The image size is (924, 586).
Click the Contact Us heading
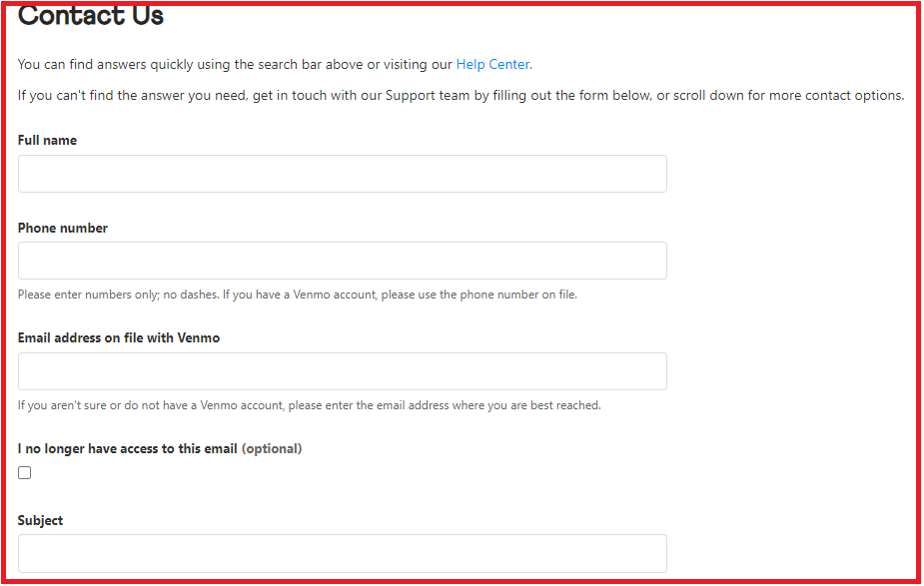(91, 15)
